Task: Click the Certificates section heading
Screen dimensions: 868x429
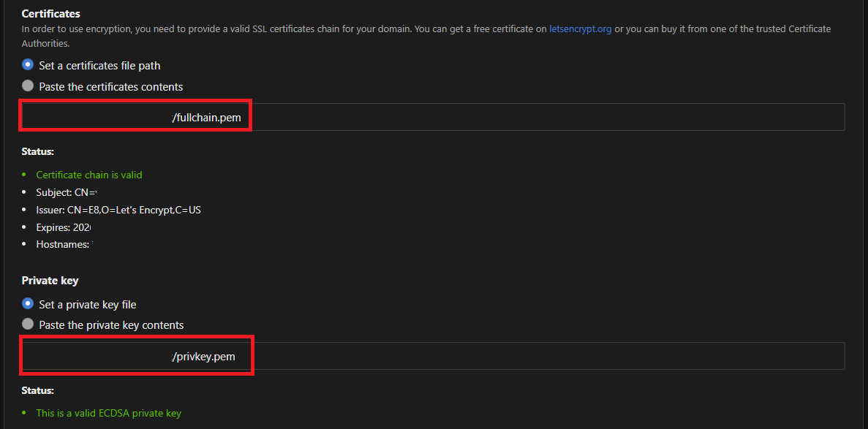Action: click(x=50, y=14)
